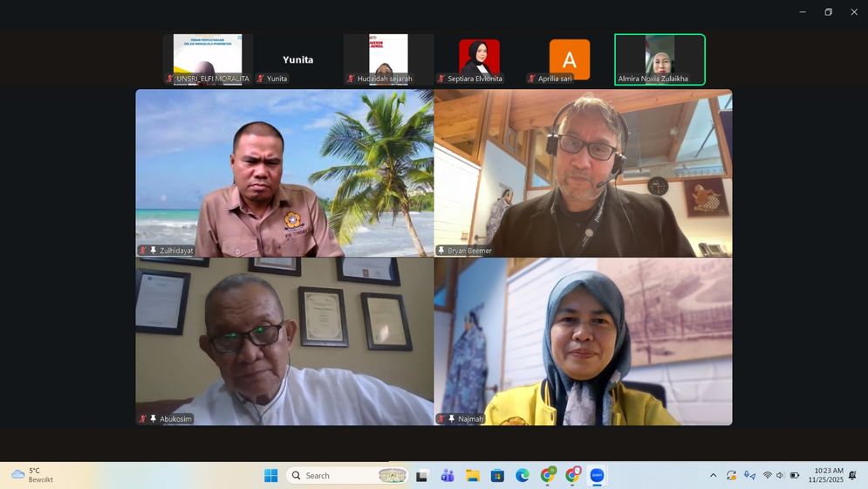The width and height of the screenshot is (868, 489).
Task: Click muted mic icon next to Zulhidayat
Action: [x=143, y=251]
